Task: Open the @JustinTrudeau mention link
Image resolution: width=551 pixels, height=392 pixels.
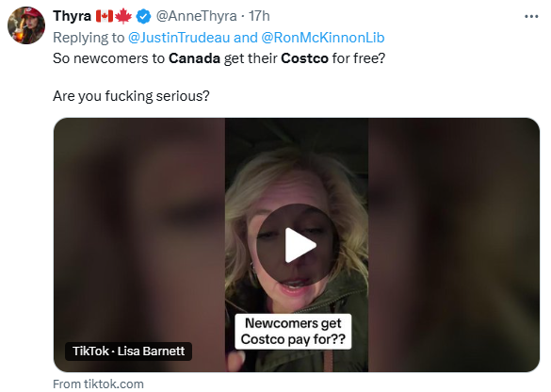Action: (179, 38)
